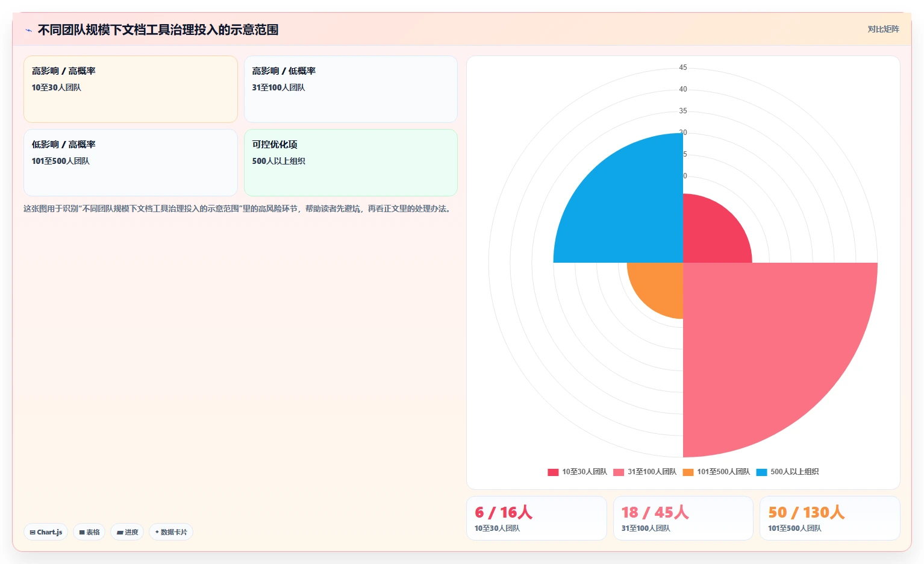Toggle 101至500人团队 legend swatch
The width and height of the screenshot is (924, 564).
pos(688,472)
